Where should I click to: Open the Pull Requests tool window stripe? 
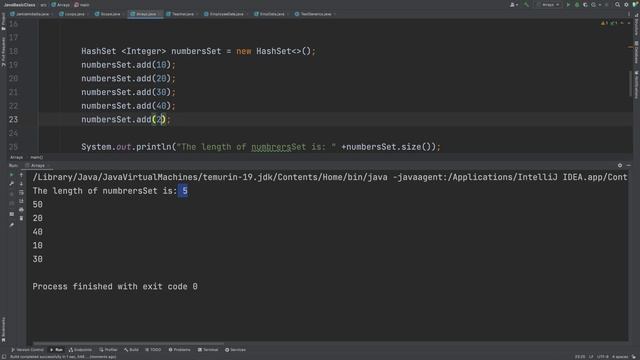[x=3, y=52]
